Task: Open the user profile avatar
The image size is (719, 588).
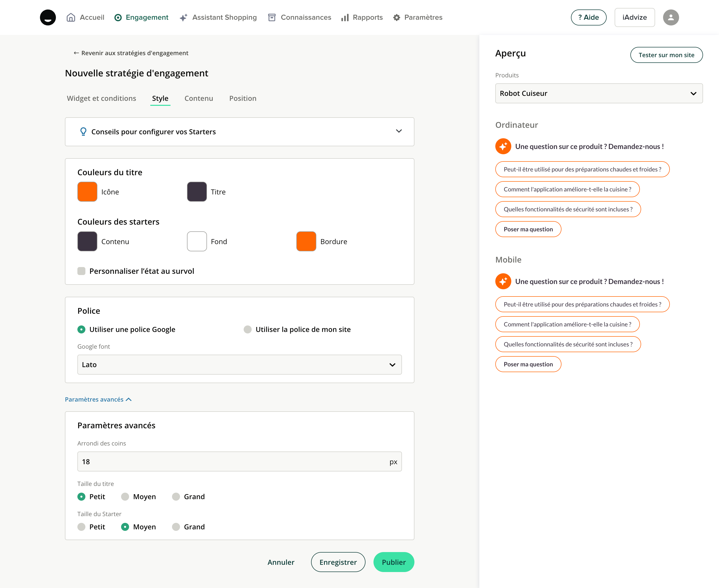Action: (x=671, y=17)
